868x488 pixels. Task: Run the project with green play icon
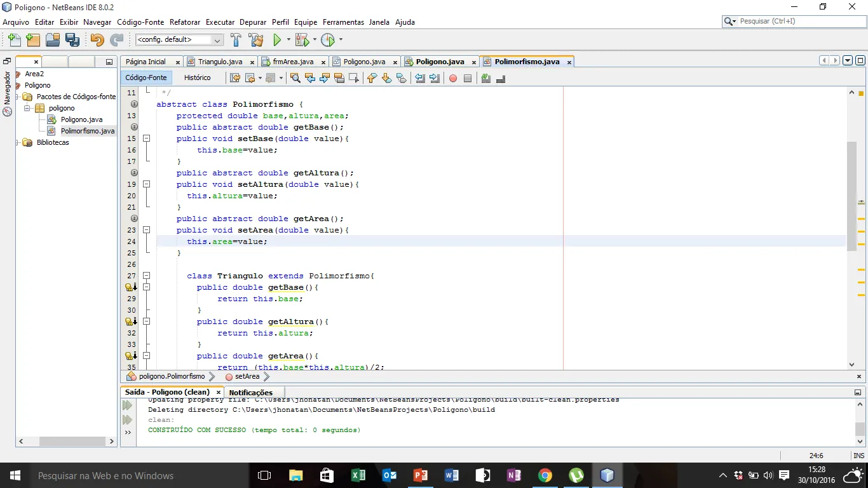pos(277,40)
